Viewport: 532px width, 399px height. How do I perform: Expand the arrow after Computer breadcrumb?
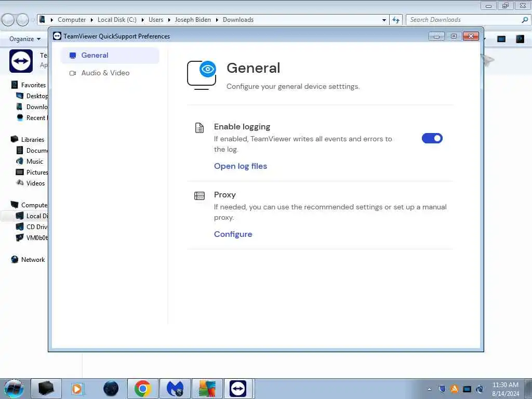pyautogui.click(x=92, y=20)
